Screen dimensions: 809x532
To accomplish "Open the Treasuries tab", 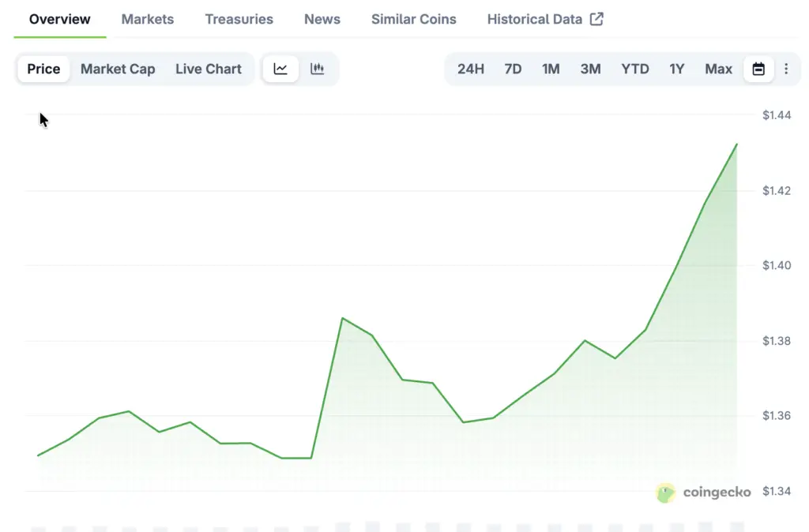I will pos(239,19).
